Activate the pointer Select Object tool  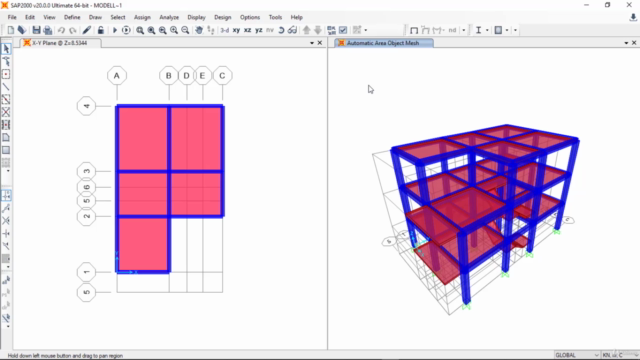[x=6, y=49]
